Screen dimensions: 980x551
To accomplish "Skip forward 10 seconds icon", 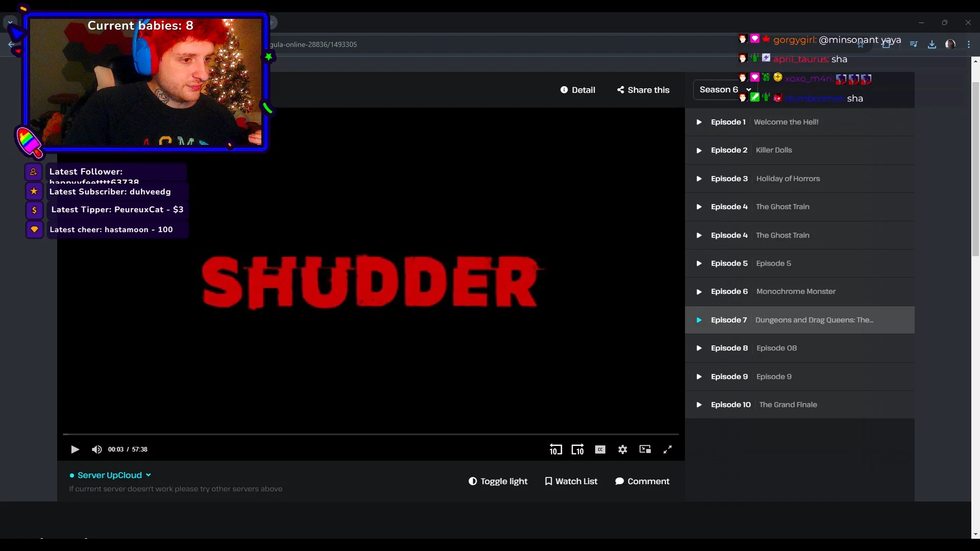I will [x=577, y=449].
